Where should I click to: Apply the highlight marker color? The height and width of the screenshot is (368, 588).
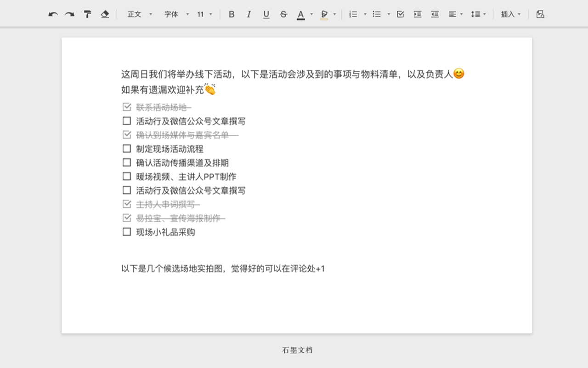click(324, 15)
